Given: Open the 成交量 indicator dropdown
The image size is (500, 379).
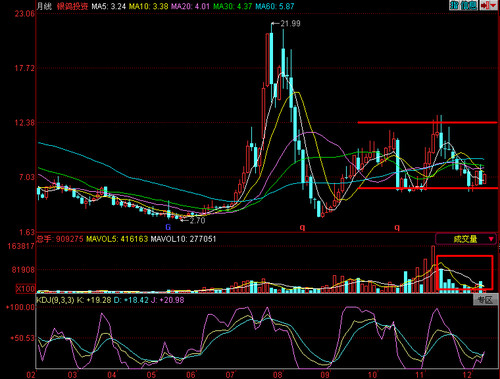Looking at the screenshot, I should pos(466,239).
